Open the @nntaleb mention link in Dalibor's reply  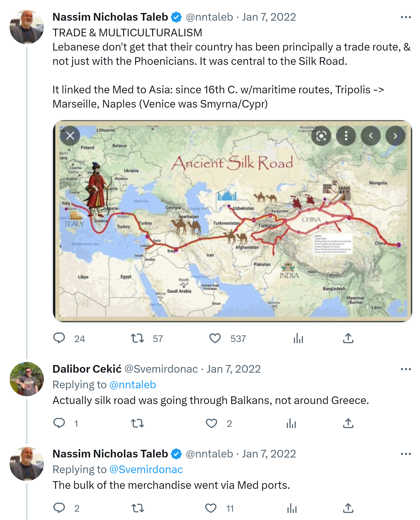click(133, 385)
